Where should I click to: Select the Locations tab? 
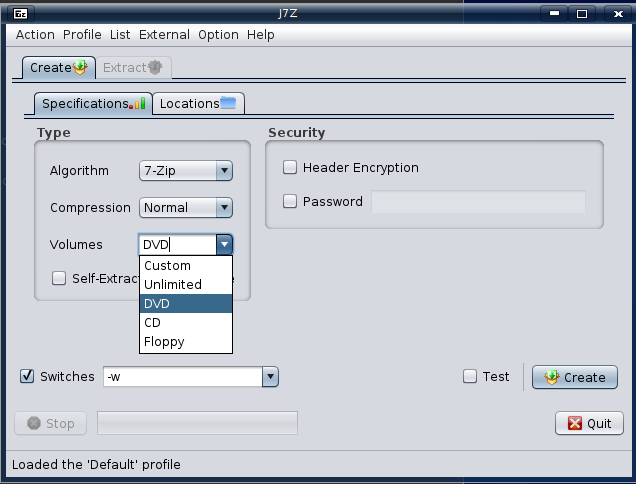pos(198,104)
